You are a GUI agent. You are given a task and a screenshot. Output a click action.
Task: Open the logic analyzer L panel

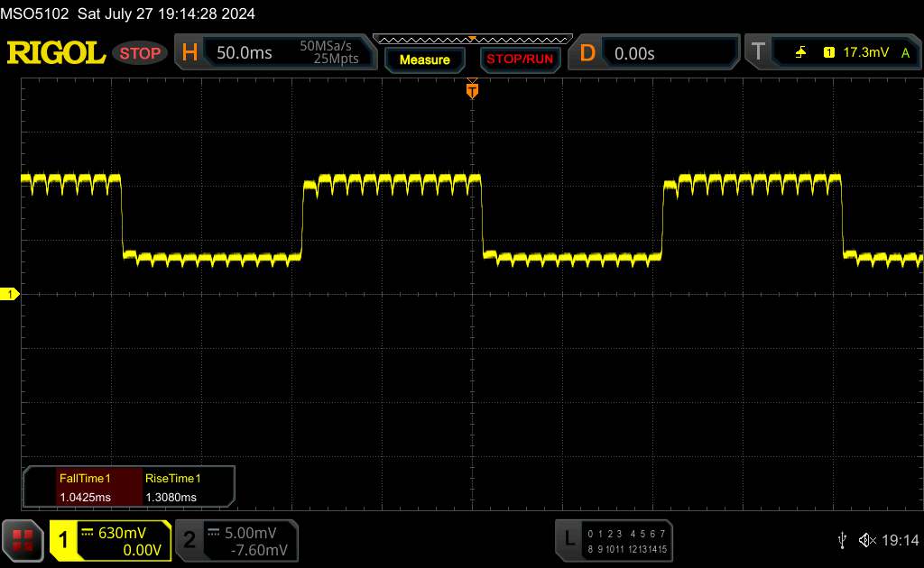(x=568, y=539)
